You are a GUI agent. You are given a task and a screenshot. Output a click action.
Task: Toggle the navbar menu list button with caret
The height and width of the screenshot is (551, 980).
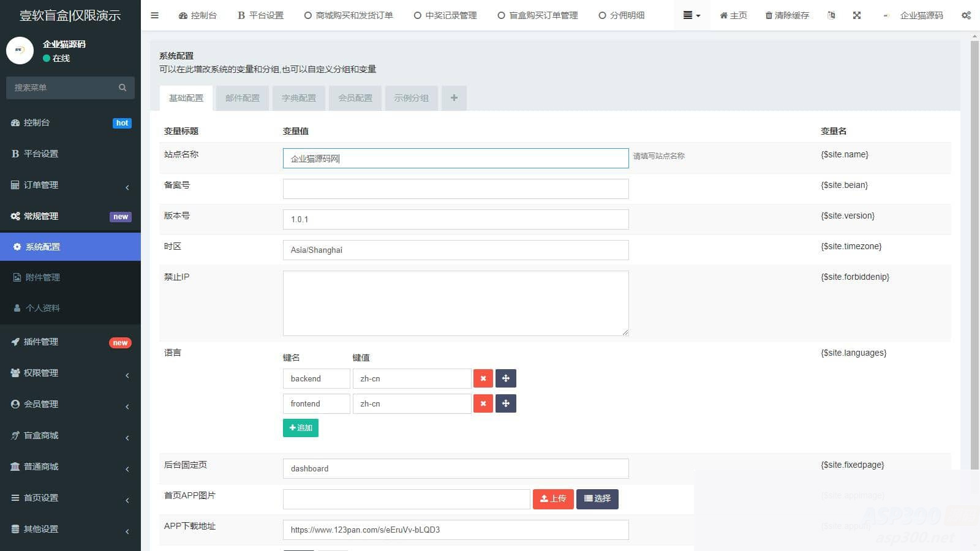691,15
